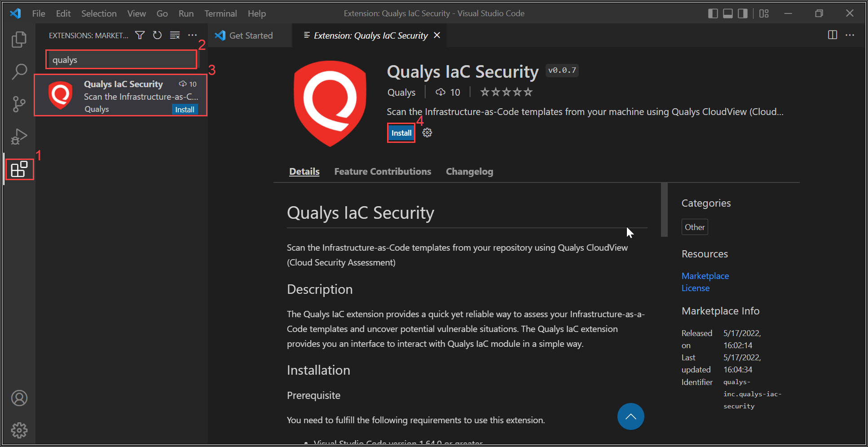The width and height of the screenshot is (868, 447).
Task: Focus the extensions search box containing qualys
Action: point(121,60)
